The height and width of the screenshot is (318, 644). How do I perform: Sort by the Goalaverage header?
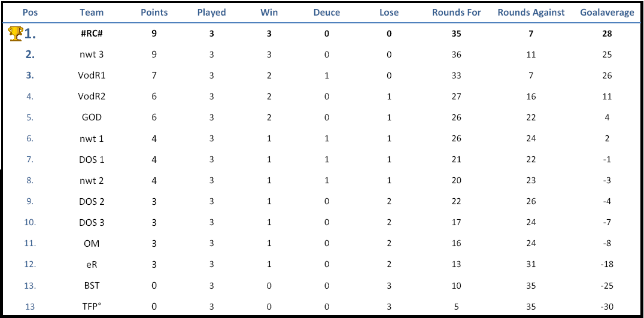tap(607, 13)
